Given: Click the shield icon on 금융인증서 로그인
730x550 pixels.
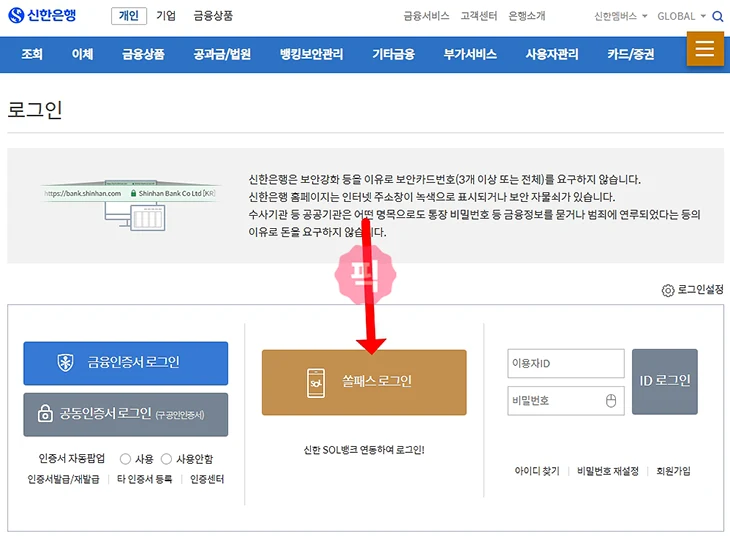Looking at the screenshot, I should point(65,362).
